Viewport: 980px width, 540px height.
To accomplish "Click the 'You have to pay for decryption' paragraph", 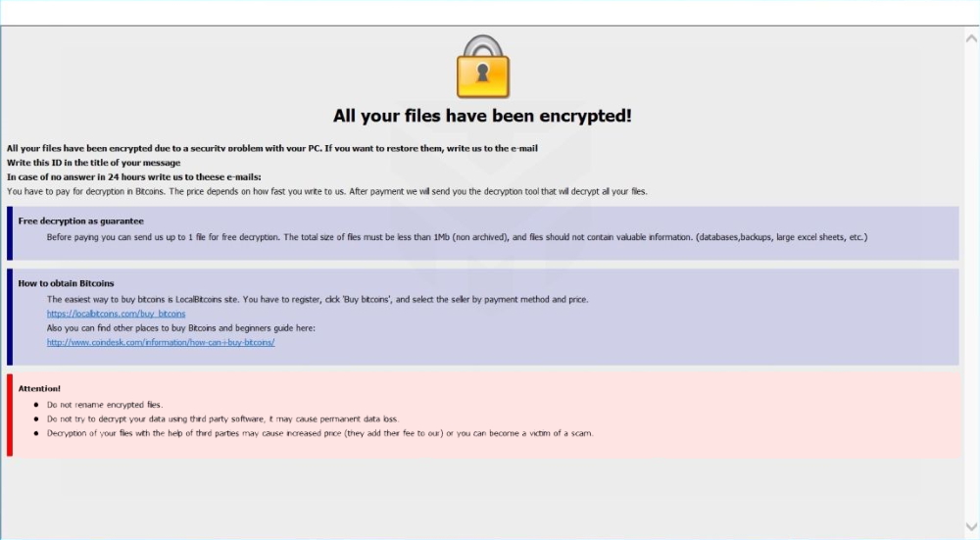I will coord(326,191).
